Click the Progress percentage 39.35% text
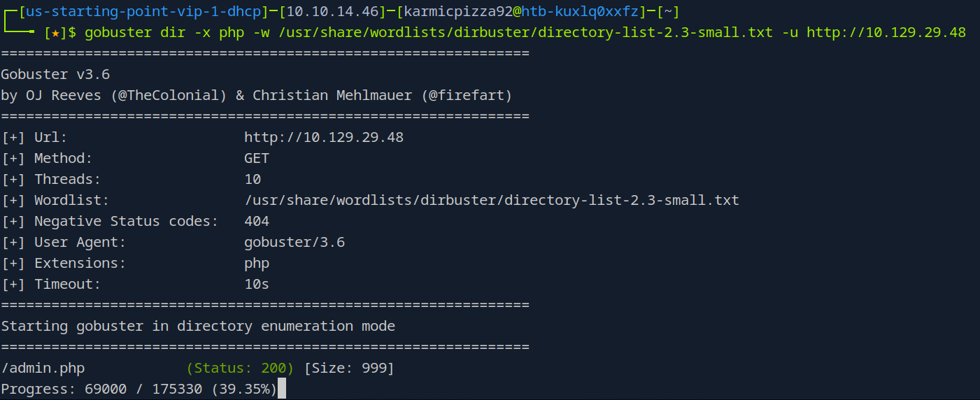Image resolution: width=980 pixels, height=400 pixels. pyautogui.click(x=244, y=389)
